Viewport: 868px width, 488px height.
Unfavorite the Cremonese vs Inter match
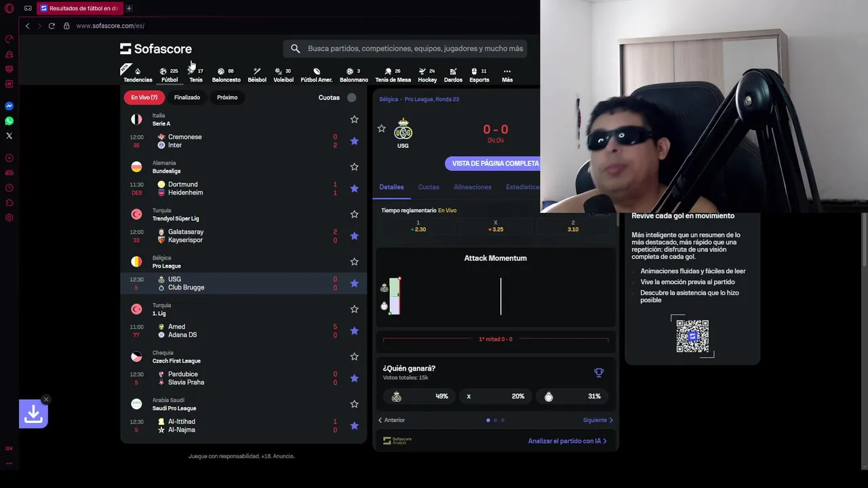(354, 141)
